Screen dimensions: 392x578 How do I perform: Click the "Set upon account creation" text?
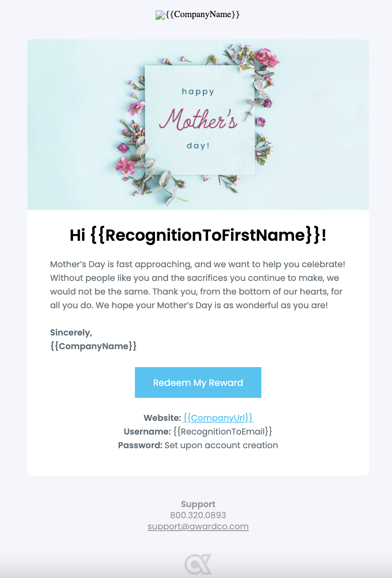221,445
